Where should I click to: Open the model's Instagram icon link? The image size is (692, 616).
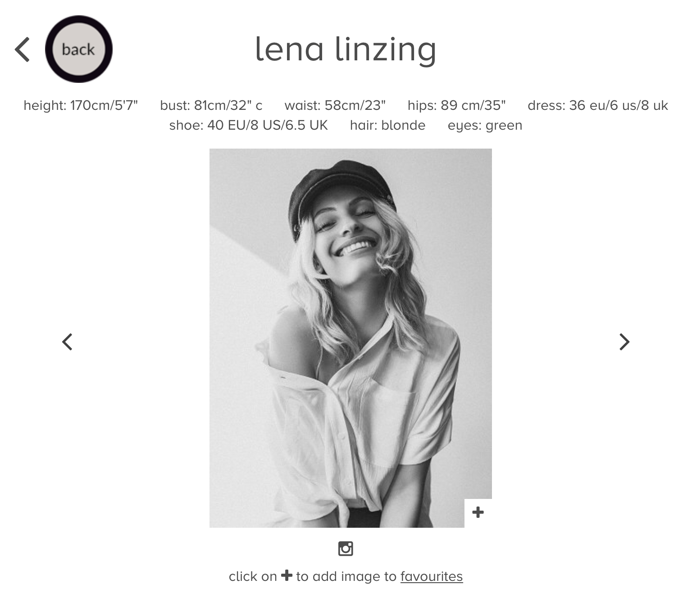pyautogui.click(x=346, y=548)
